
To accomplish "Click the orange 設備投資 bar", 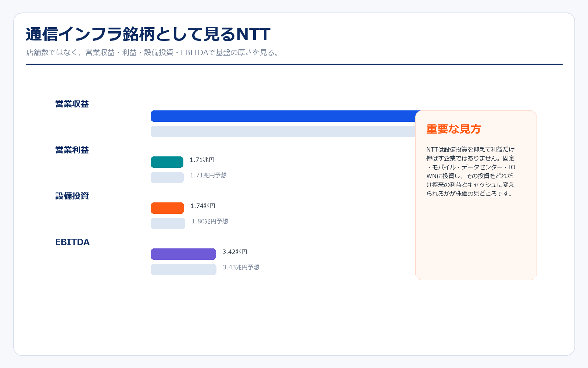I will tap(167, 208).
